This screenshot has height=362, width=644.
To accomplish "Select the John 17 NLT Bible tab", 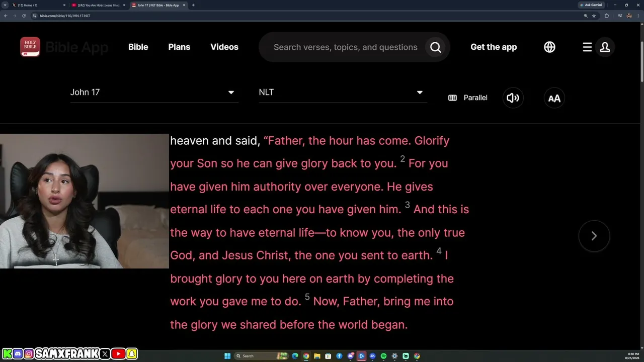I will [158, 5].
